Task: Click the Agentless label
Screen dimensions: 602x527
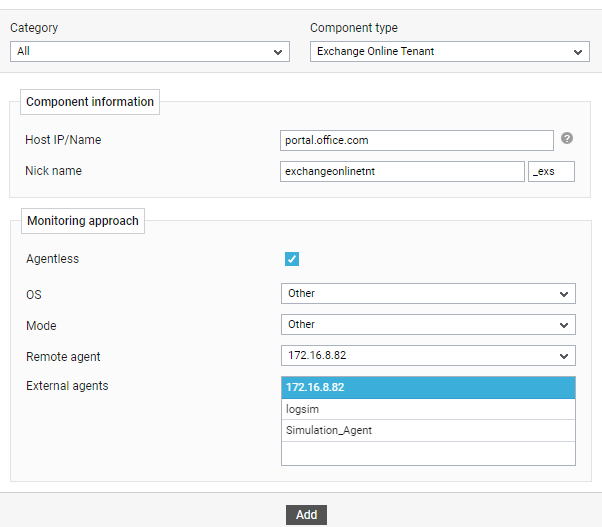Action: click(53, 259)
